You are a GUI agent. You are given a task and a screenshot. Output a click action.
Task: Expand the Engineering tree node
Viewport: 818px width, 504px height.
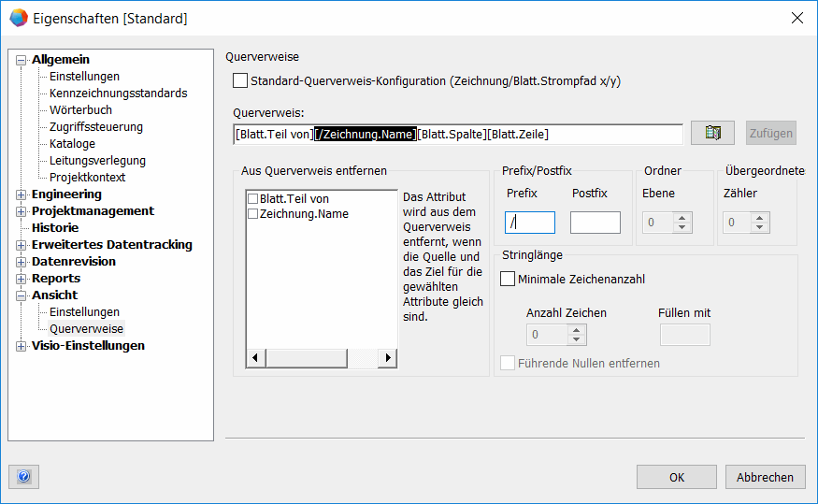22,194
